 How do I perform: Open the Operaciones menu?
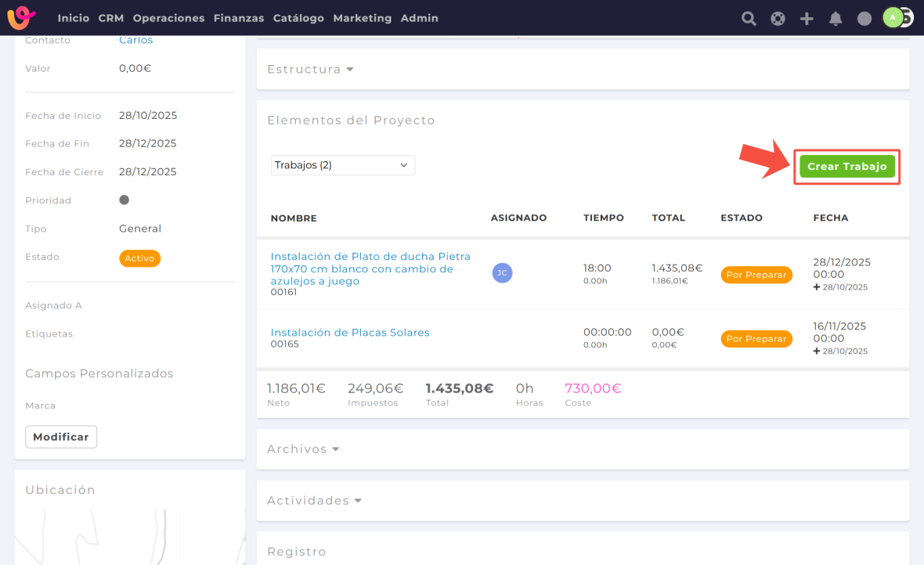coord(168,18)
